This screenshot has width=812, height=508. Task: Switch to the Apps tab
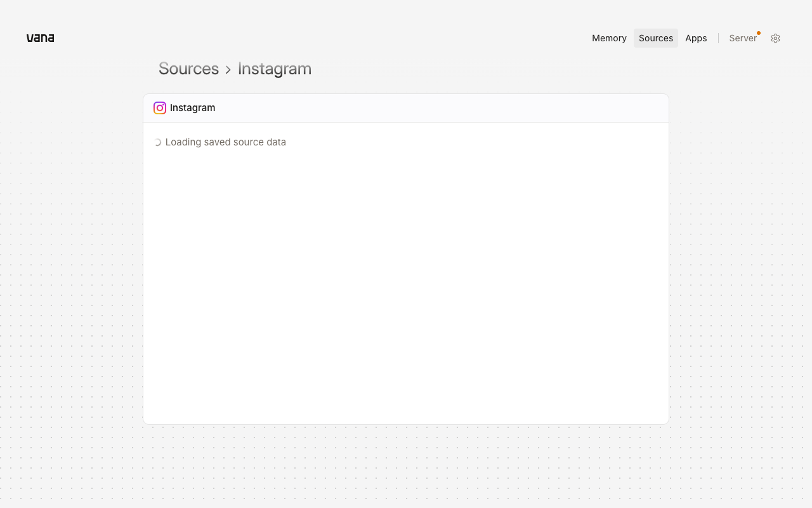pos(696,38)
